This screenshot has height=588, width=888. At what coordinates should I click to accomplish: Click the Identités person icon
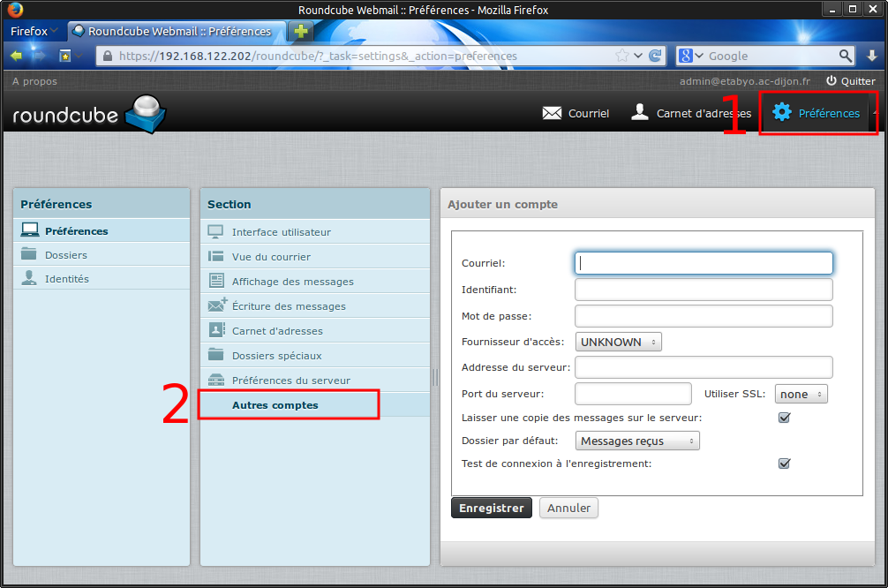click(29, 277)
